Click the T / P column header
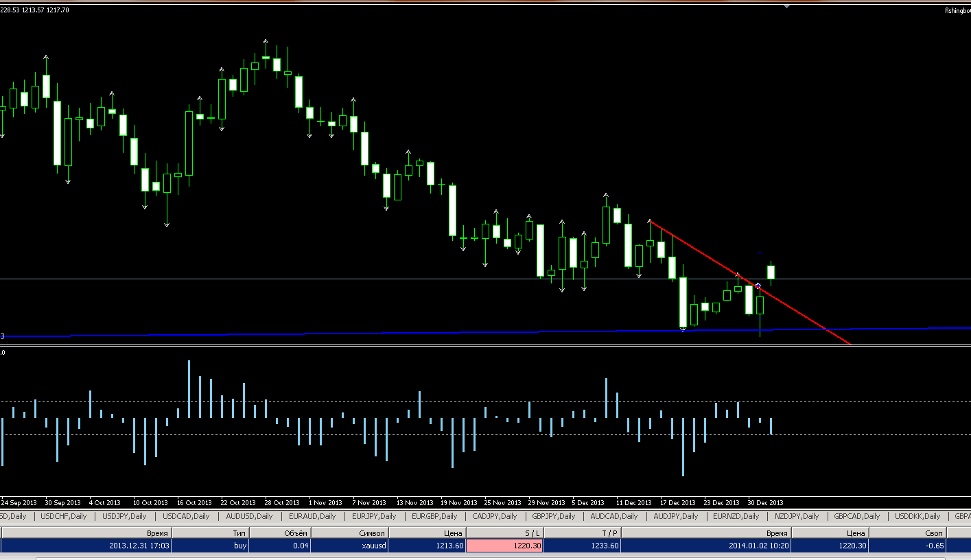971x560 pixels. 581,533
